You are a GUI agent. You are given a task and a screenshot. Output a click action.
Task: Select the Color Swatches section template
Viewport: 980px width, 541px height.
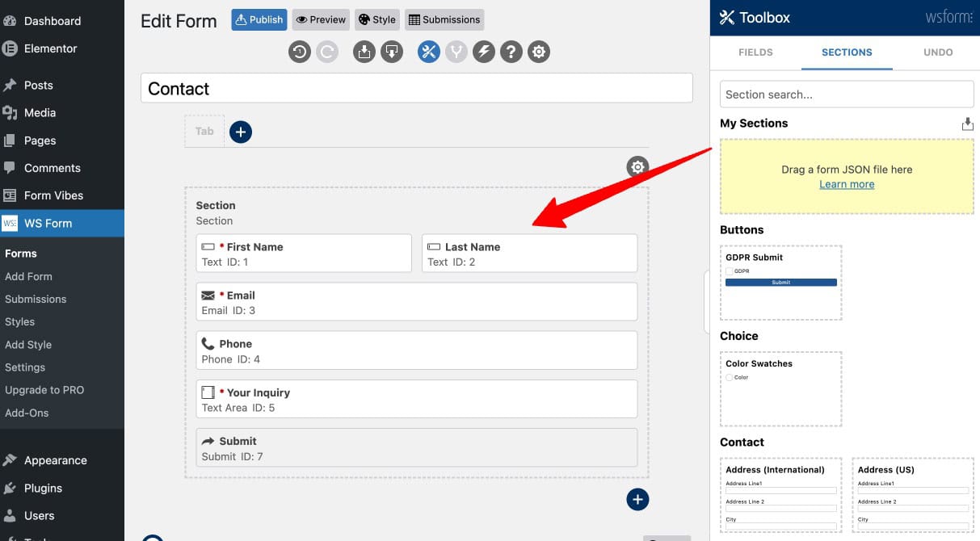[780, 389]
